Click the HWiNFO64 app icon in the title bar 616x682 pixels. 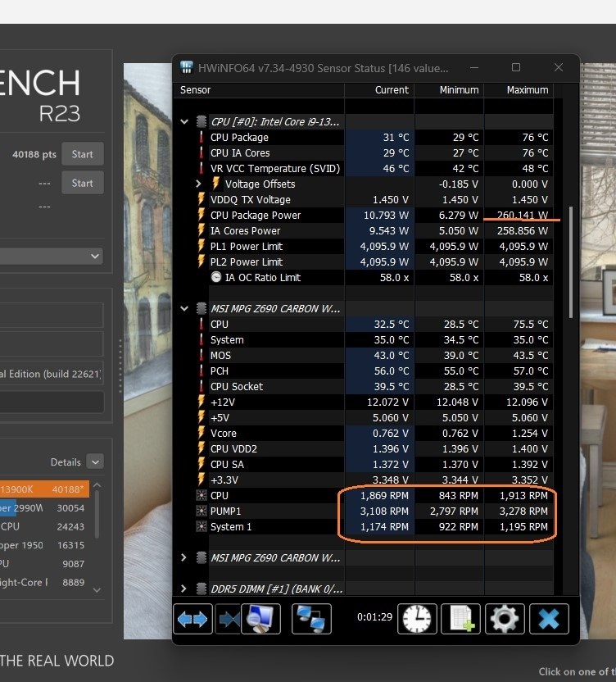click(187, 67)
